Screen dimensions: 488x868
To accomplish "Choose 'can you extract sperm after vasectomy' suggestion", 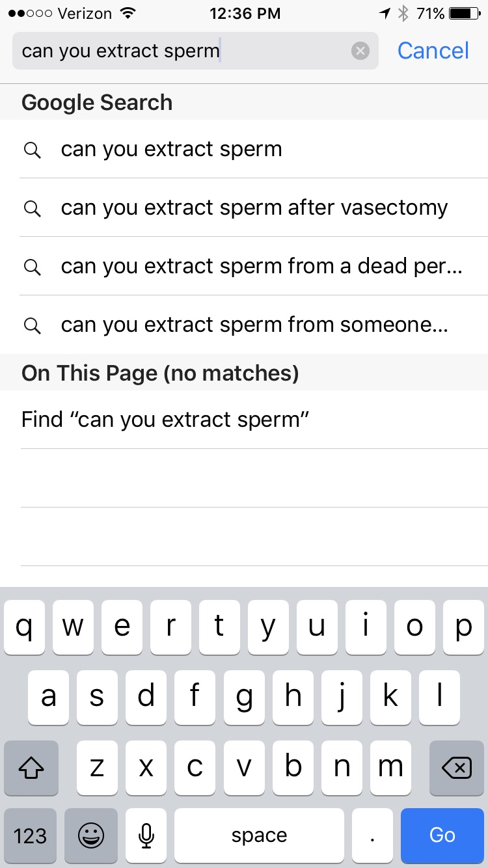I will tap(254, 208).
